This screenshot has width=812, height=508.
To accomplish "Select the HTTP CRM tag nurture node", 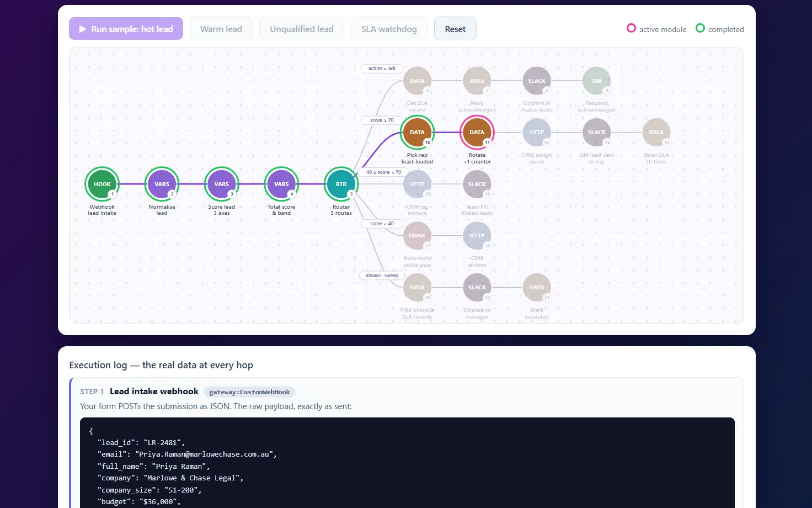I will click(x=417, y=184).
